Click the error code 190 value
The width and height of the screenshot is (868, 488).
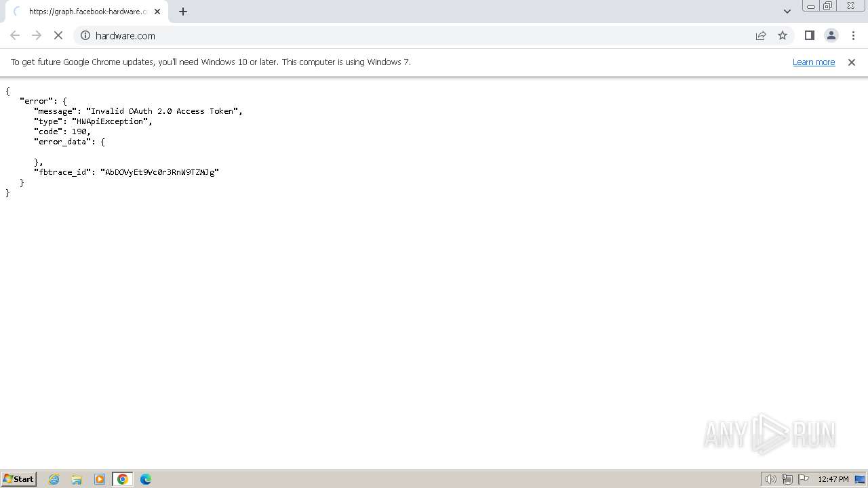pyautogui.click(x=79, y=131)
